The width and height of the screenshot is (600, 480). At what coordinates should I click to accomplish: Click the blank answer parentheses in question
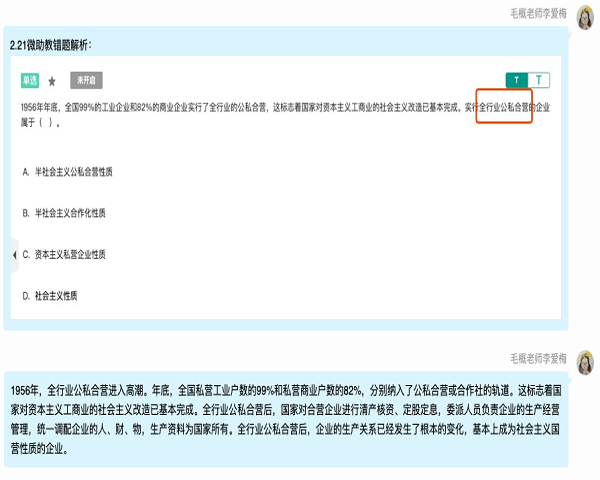click(47, 123)
